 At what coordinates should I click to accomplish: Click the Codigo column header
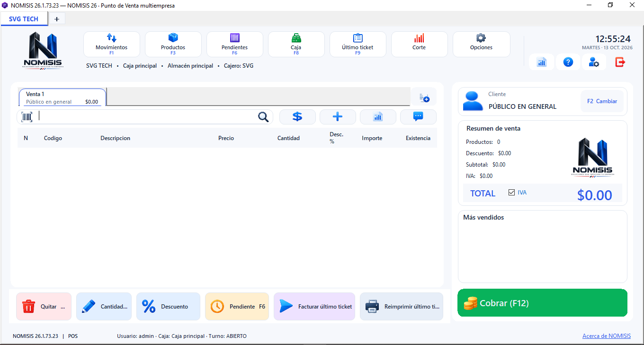pyautogui.click(x=53, y=138)
